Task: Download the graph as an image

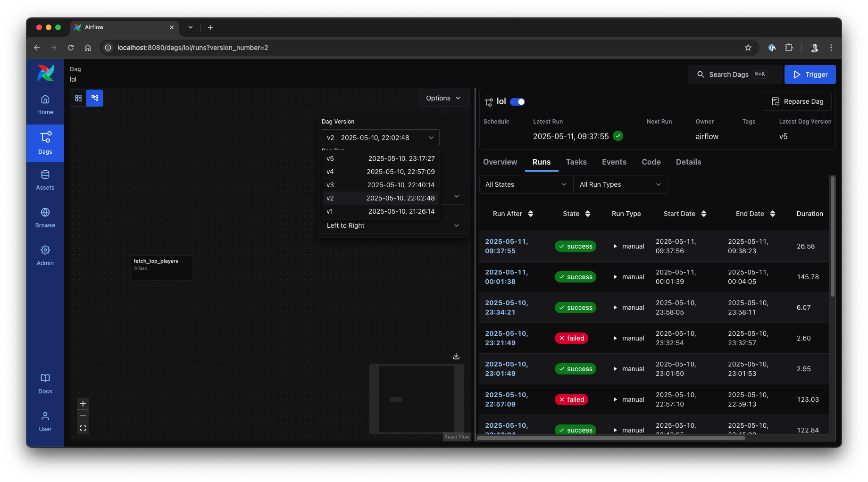Action: [x=456, y=356]
